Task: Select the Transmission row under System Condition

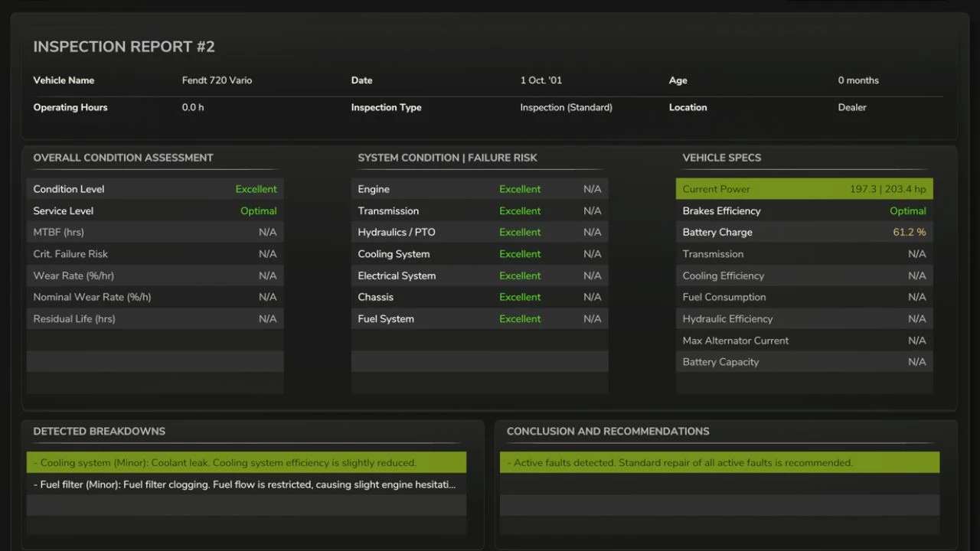Action: pos(479,210)
